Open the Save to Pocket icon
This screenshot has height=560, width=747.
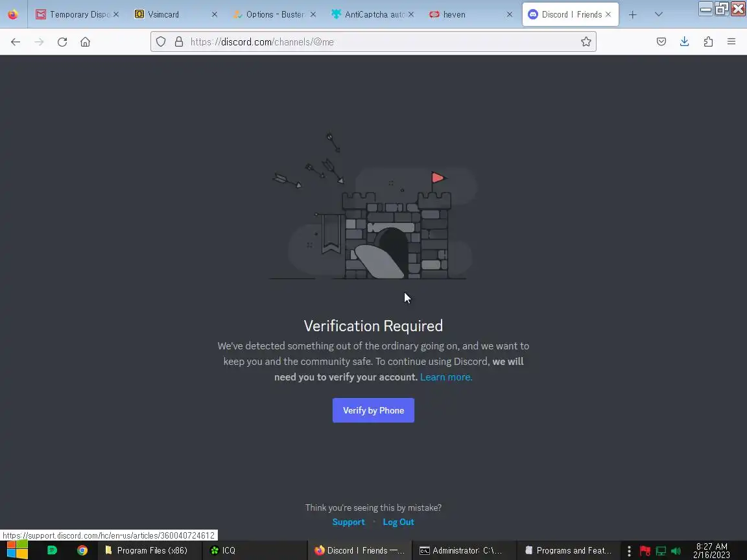[x=661, y=42]
